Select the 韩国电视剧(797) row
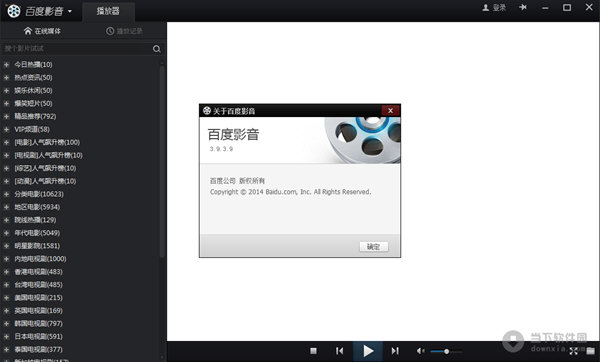This screenshot has width=600, height=362. coord(80,324)
